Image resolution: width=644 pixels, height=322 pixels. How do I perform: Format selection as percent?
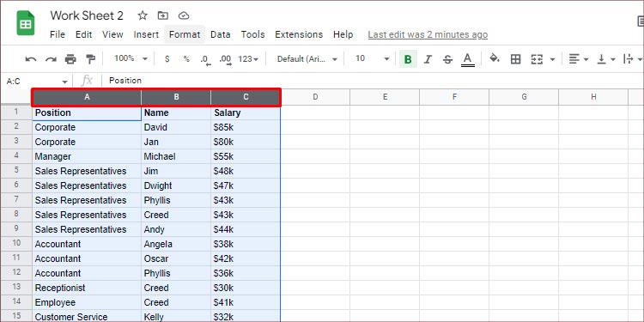186,59
